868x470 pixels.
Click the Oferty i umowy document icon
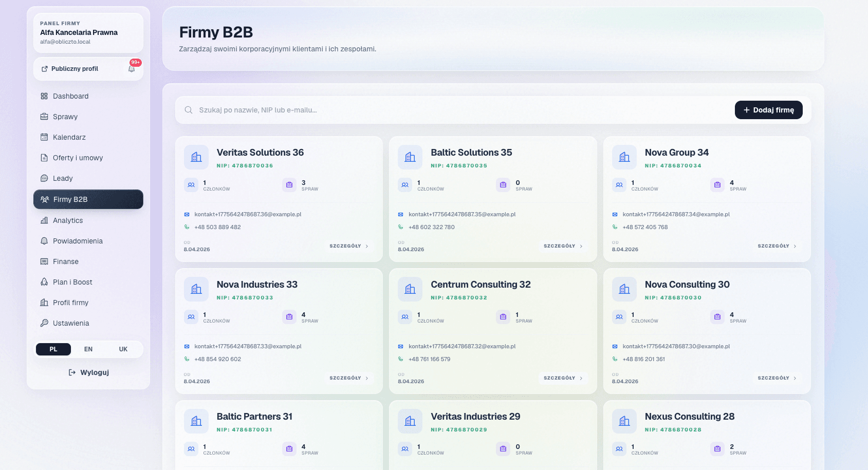tap(45, 158)
